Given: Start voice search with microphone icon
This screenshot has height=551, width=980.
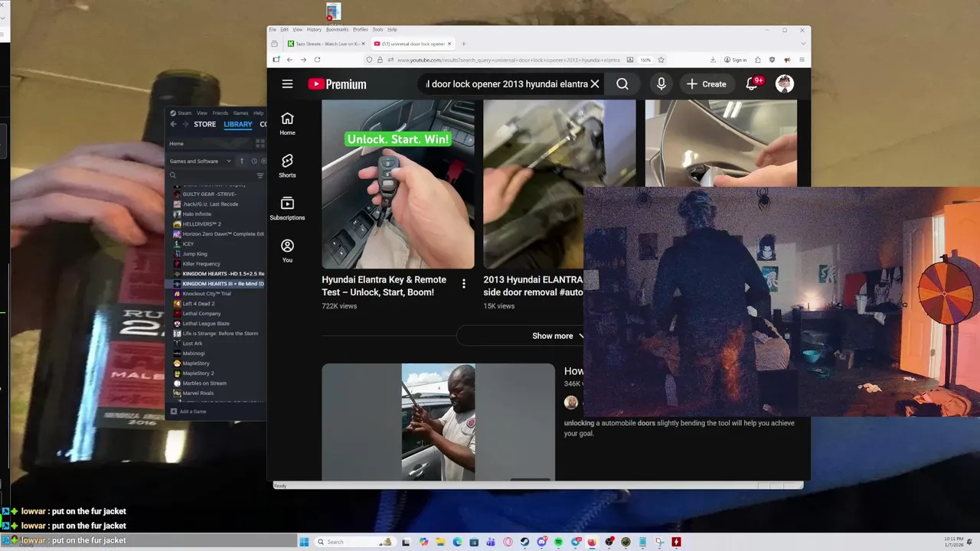Looking at the screenshot, I should [661, 84].
